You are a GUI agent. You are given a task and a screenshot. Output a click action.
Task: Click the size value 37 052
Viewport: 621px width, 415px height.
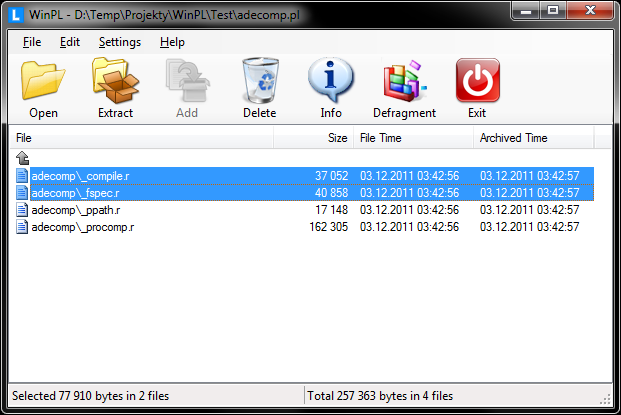click(331, 176)
